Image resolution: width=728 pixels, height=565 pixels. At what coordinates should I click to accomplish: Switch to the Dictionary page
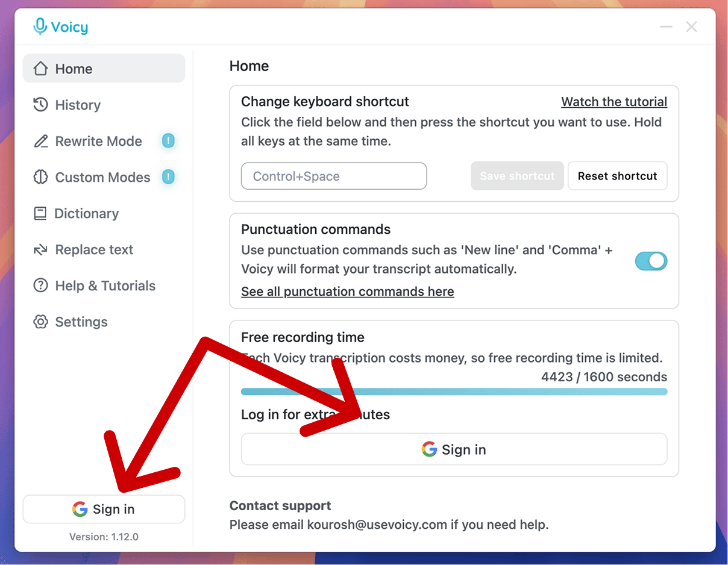point(104,213)
